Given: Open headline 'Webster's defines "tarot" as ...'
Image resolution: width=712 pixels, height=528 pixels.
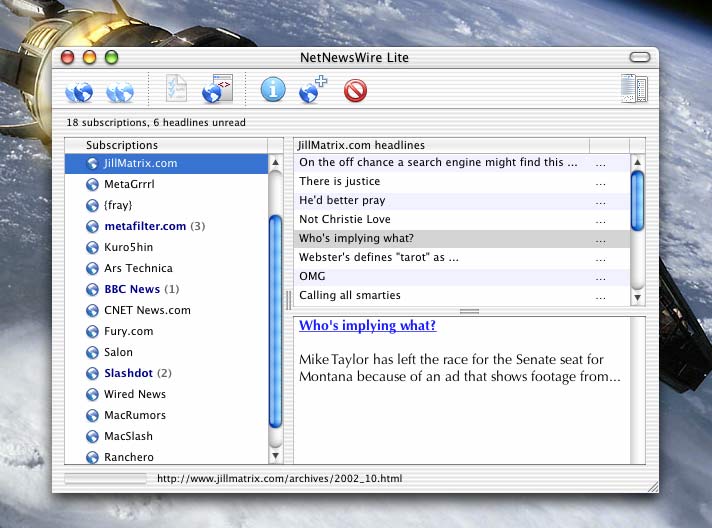Looking at the screenshot, I should tap(462, 257).
